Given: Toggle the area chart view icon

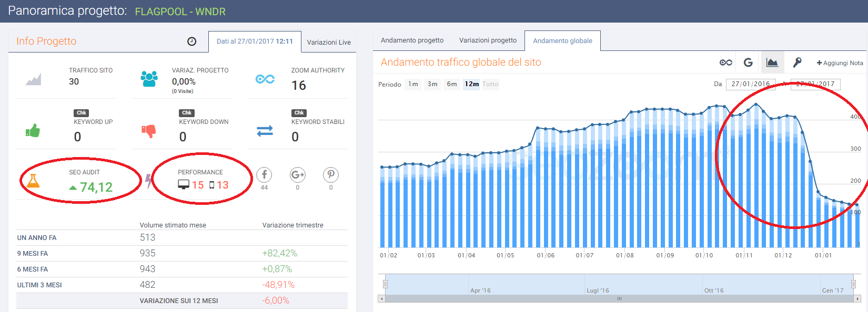Looking at the screenshot, I should click(x=772, y=63).
